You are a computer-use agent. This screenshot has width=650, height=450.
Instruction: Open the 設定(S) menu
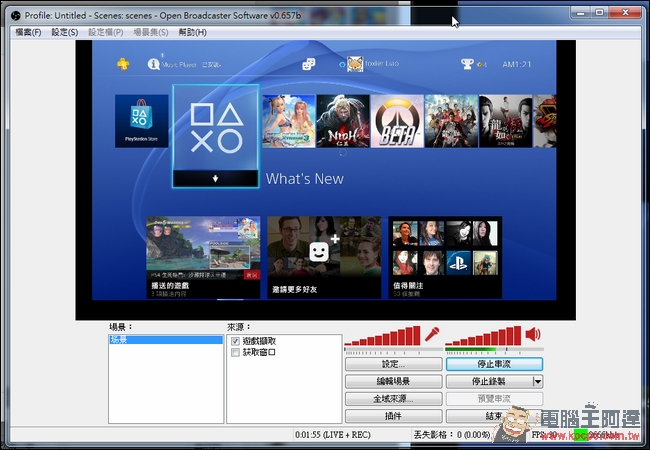(65, 32)
